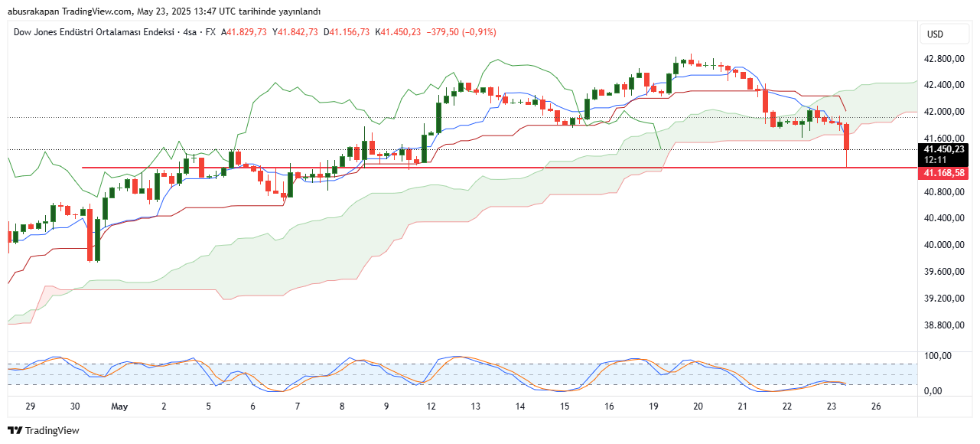Click the 22 date label on time axis
The height and width of the screenshot is (444, 980).
[x=787, y=406]
